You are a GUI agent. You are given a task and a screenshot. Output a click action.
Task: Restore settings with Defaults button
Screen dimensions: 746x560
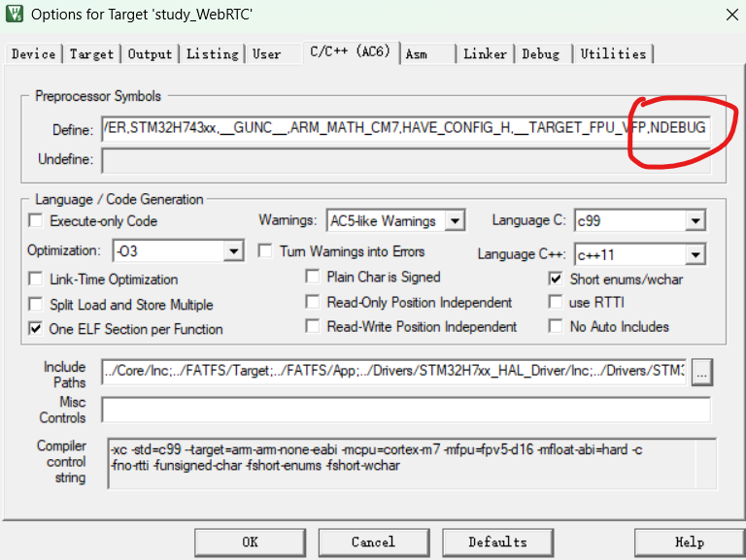coord(498,543)
